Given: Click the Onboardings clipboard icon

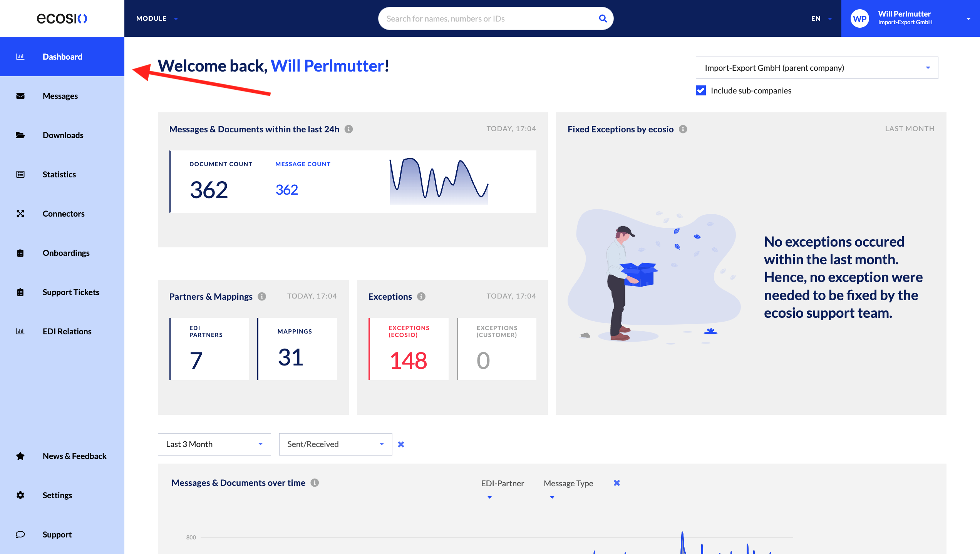Looking at the screenshot, I should 20,253.
